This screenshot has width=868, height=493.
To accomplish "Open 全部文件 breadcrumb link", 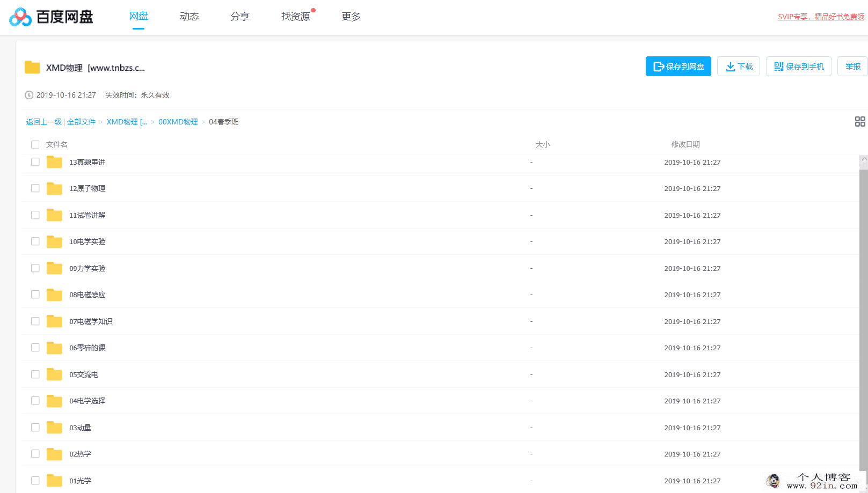I will pyautogui.click(x=81, y=122).
